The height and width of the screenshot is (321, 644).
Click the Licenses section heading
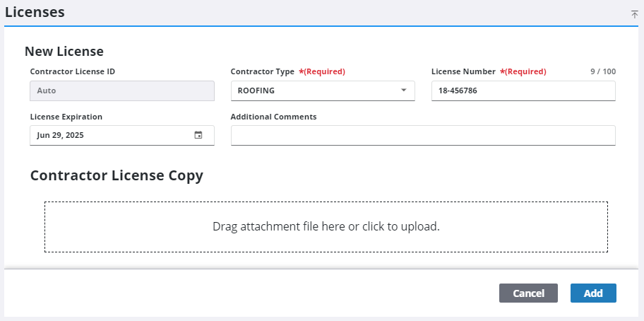click(x=35, y=12)
